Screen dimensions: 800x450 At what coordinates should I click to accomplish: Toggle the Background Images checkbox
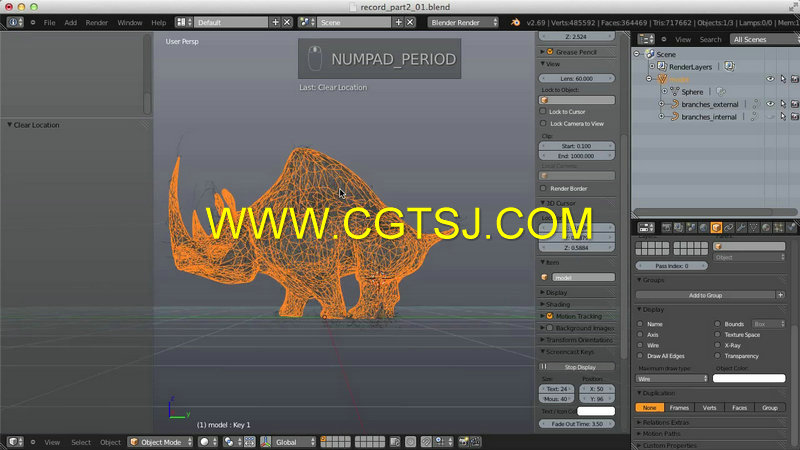[x=550, y=328]
